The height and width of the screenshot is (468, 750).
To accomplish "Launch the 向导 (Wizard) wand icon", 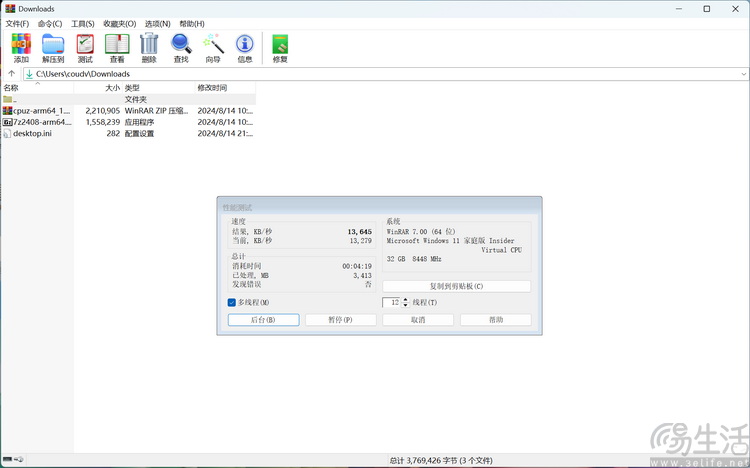I will point(213,44).
